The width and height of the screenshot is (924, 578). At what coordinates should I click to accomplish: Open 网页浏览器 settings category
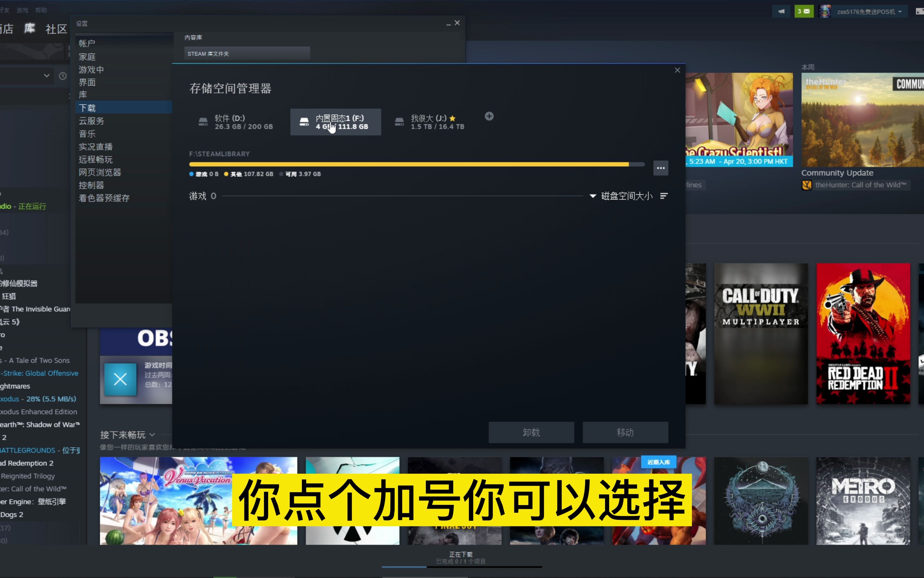coord(124,172)
